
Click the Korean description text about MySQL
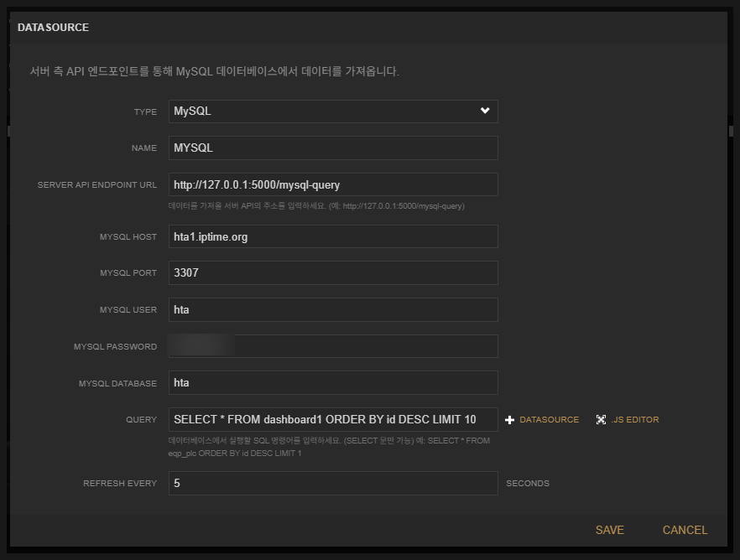pos(214,71)
